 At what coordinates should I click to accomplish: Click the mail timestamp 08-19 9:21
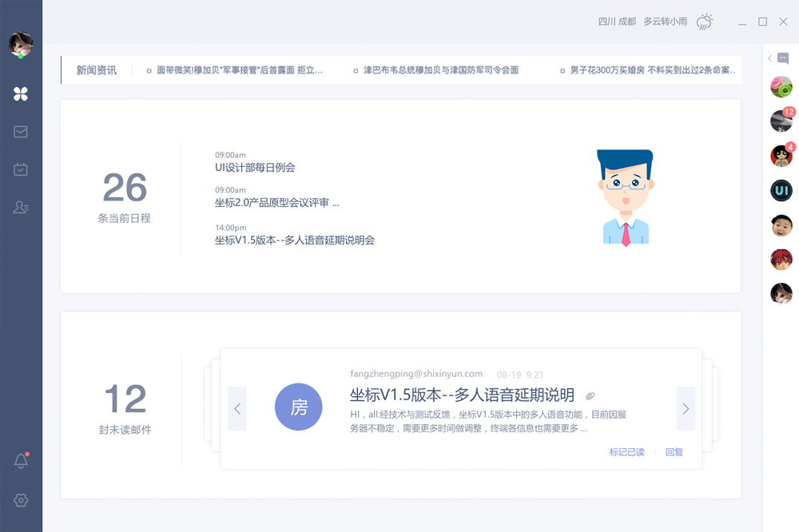pyautogui.click(x=520, y=375)
